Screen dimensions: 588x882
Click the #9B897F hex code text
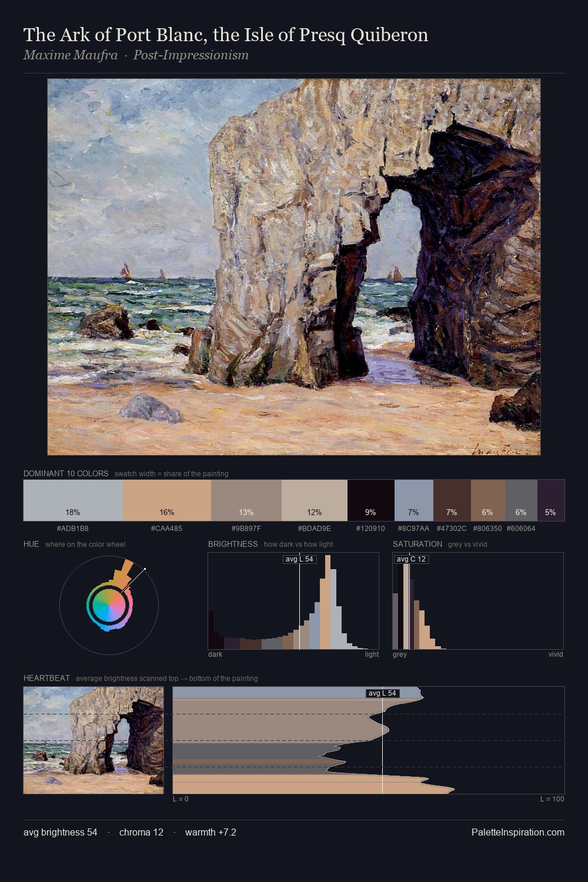(x=246, y=529)
